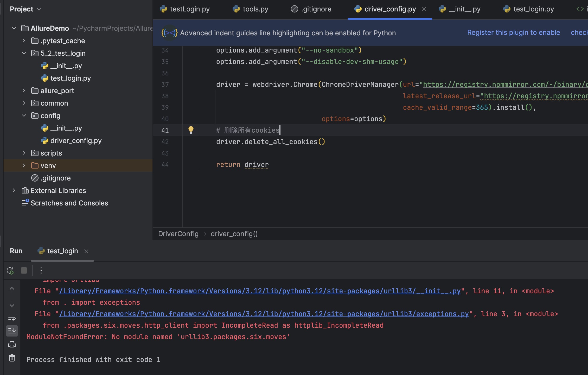Screen dimensions: 588x375
Task: Toggle scroll to end in the console
Action: point(12,331)
